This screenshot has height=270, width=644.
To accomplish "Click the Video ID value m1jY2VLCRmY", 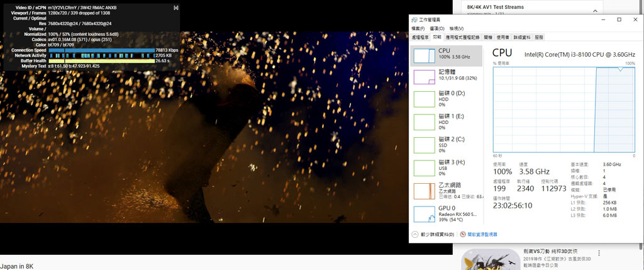I will [x=63, y=8].
